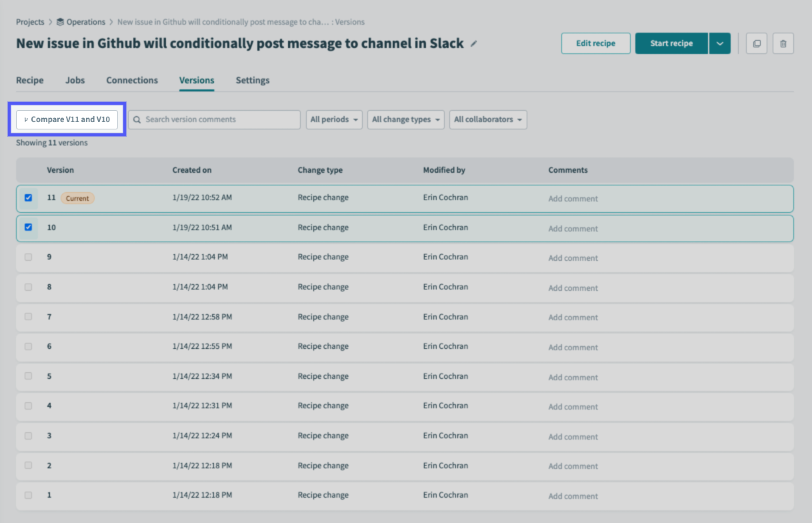
Task: Click the trash icon to delete recipe
Action: [x=783, y=43]
